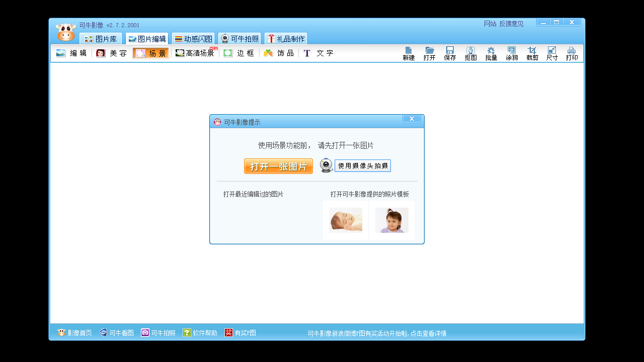Switch to the 图片库 tab
Screen dimensions: 644x362
[101, 38]
